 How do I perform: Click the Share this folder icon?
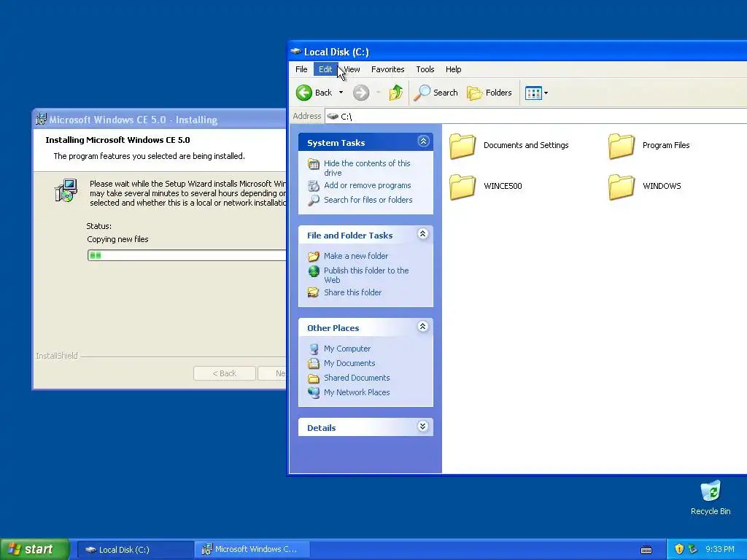tap(314, 292)
